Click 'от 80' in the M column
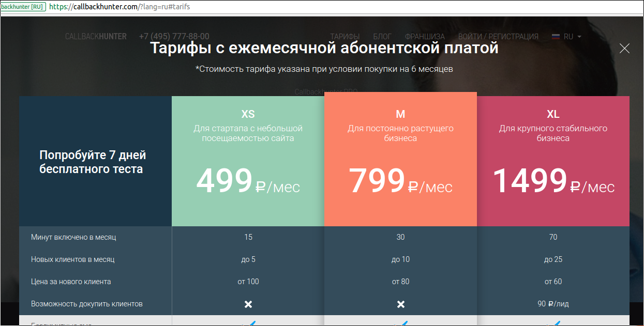644x326 pixels. coord(400,282)
